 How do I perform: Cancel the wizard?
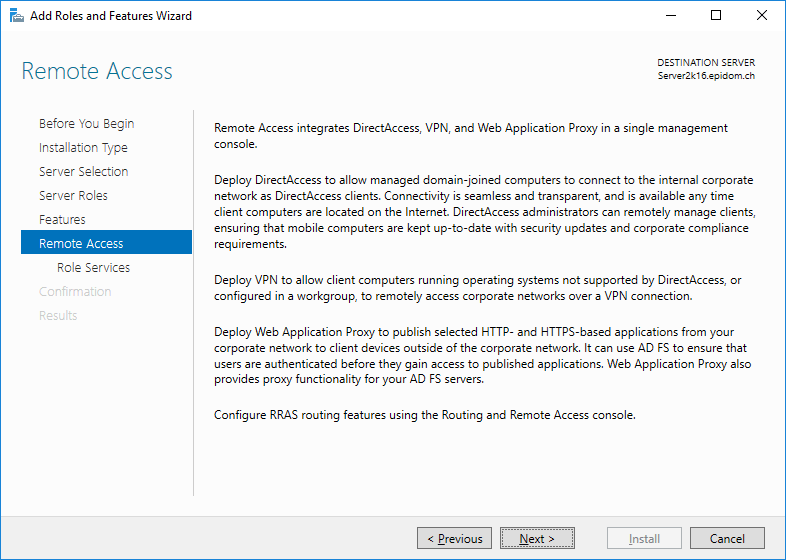727,538
